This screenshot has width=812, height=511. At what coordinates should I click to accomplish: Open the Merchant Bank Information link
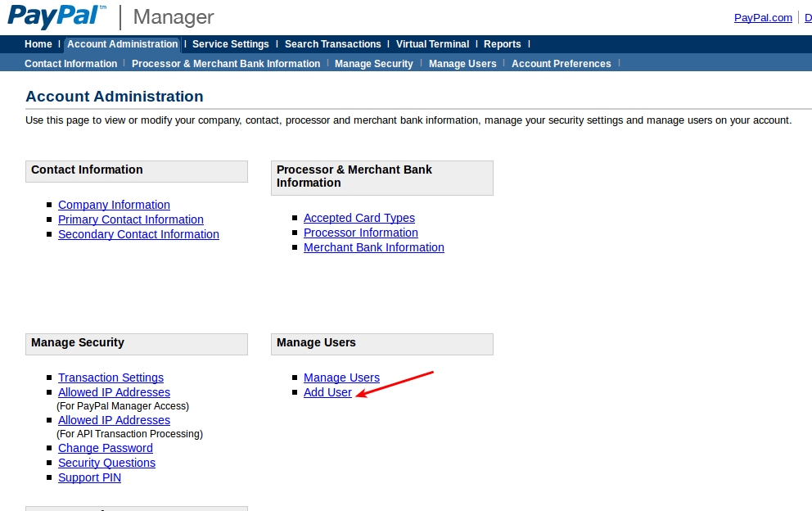373,247
